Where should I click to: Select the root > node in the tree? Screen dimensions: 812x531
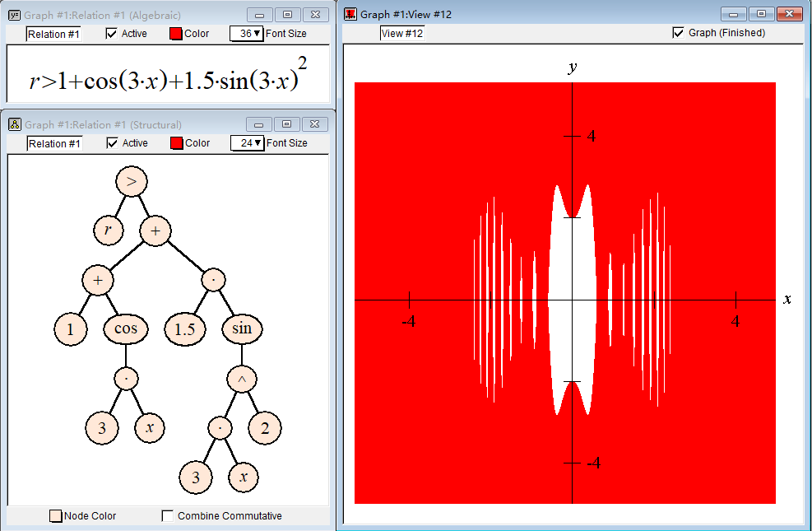[x=132, y=181]
